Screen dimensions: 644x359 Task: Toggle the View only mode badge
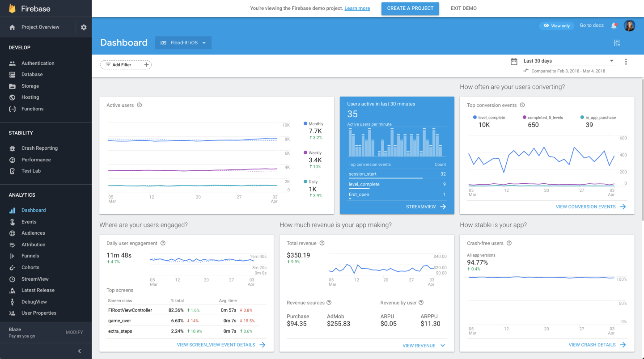coord(556,25)
